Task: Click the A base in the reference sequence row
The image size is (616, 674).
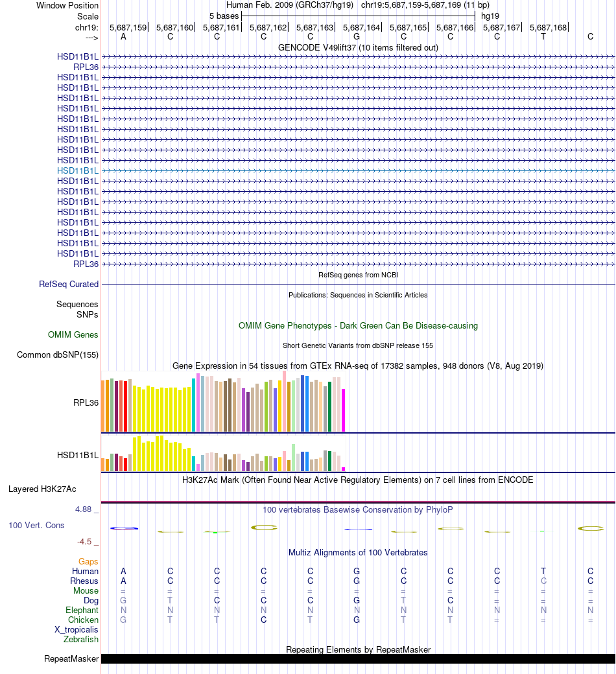Action: coord(123,36)
